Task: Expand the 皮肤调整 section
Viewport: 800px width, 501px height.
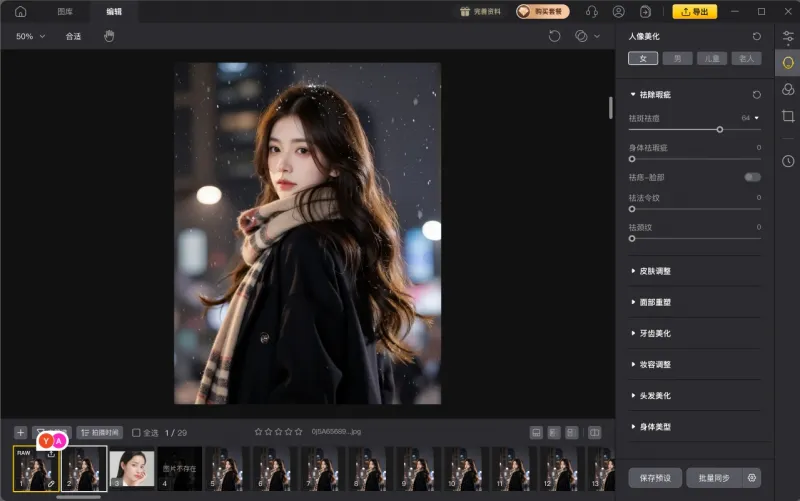Action: pyautogui.click(x=655, y=271)
